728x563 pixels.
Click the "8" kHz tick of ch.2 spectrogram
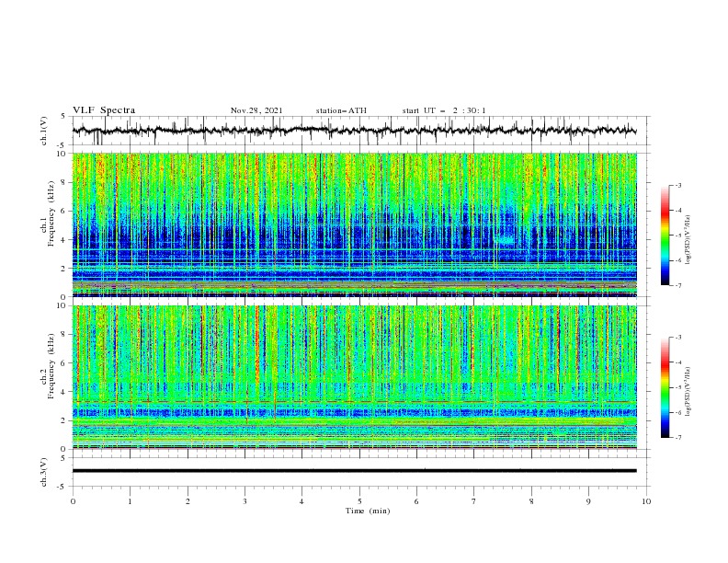(64, 335)
